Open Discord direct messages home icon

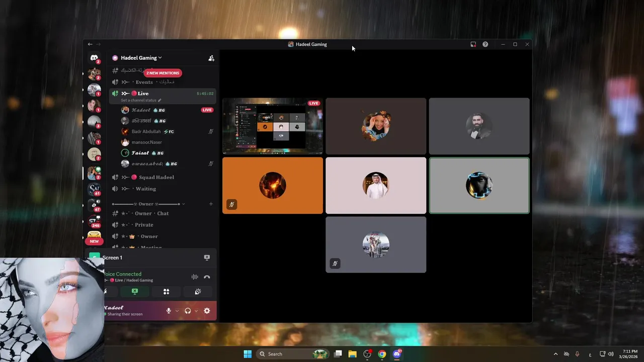(94, 58)
